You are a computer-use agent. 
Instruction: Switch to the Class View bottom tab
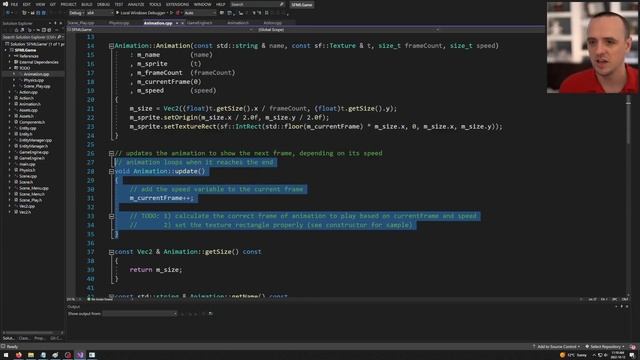pos(24,338)
